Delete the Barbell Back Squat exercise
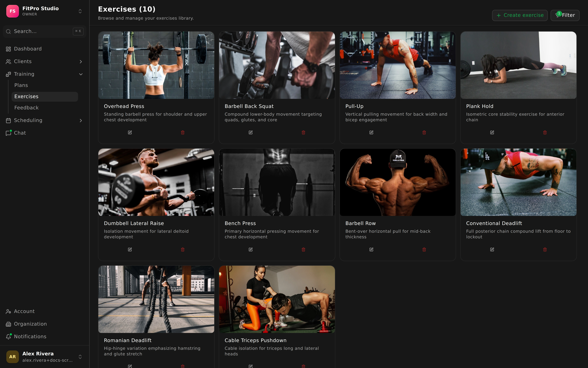This screenshot has height=368, width=588. pyautogui.click(x=303, y=132)
